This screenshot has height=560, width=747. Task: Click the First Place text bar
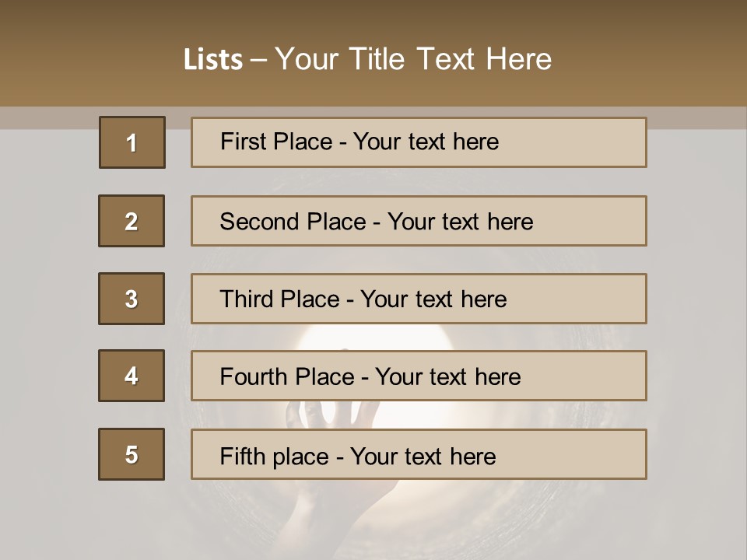tap(419, 142)
